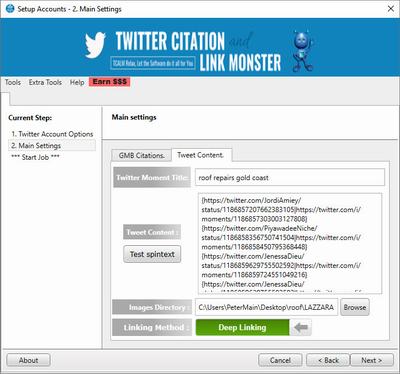Click the blue monster mascot in banner

303,50
